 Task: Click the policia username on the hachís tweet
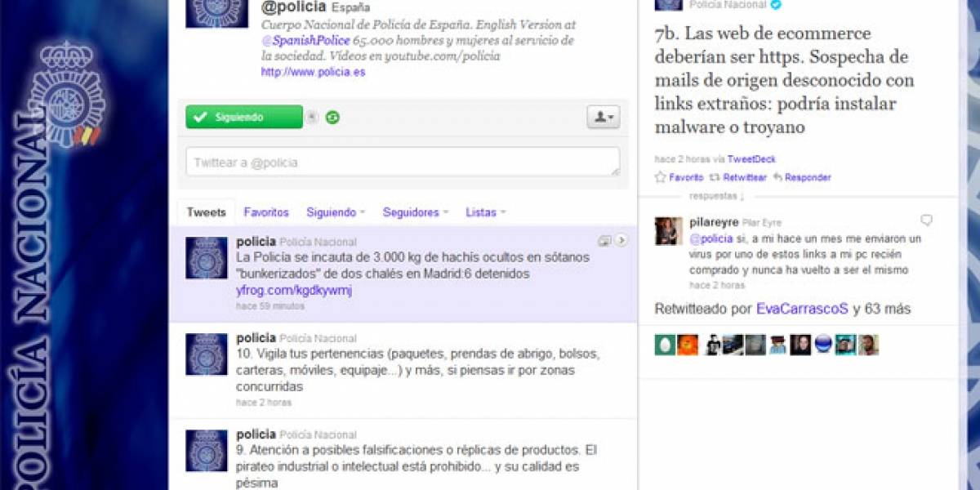click(256, 242)
